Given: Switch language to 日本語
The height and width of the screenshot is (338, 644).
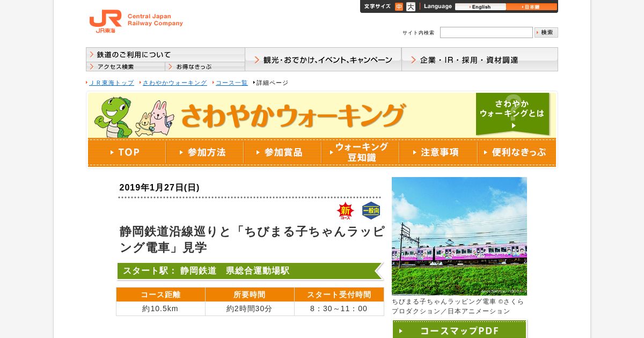Looking at the screenshot, I should click(531, 7).
